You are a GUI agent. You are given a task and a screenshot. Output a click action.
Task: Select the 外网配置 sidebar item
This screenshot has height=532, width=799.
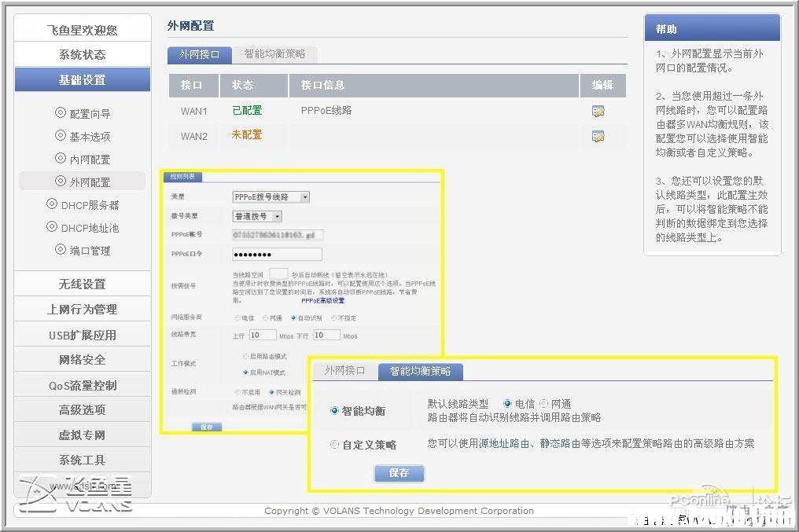(83, 182)
